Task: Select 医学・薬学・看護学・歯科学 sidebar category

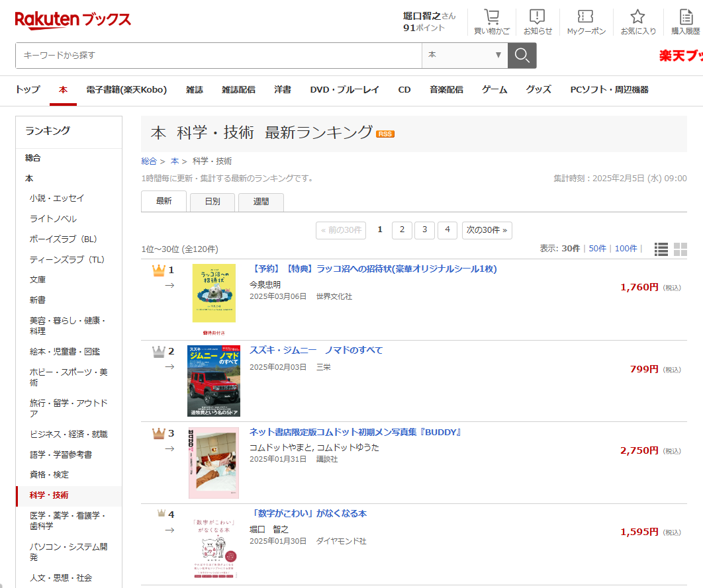Action: tap(68, 521)
